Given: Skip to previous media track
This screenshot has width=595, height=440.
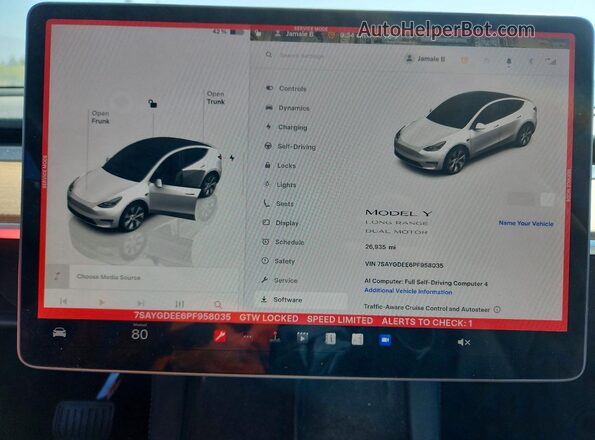Looking at the screenshot, I should [63, 301].
